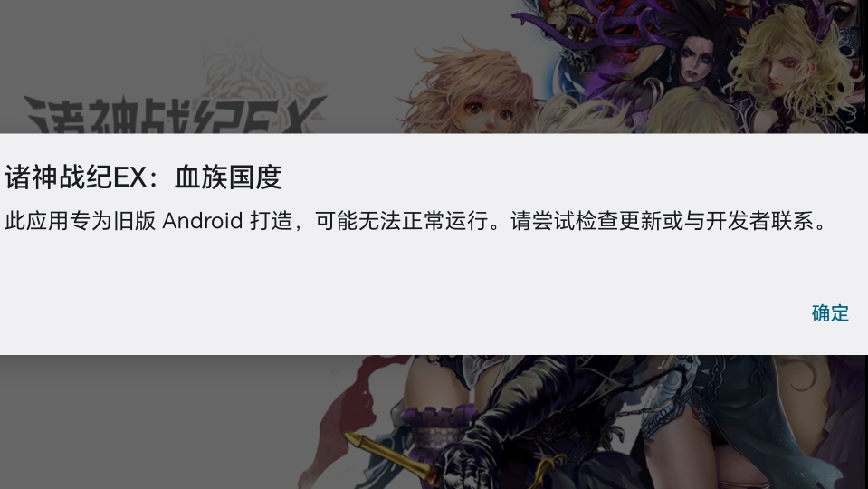868x489 pixels.
Task: Tap the dimmed 诸神战纪EX game logo behind dialog
Action: (176, 113)
